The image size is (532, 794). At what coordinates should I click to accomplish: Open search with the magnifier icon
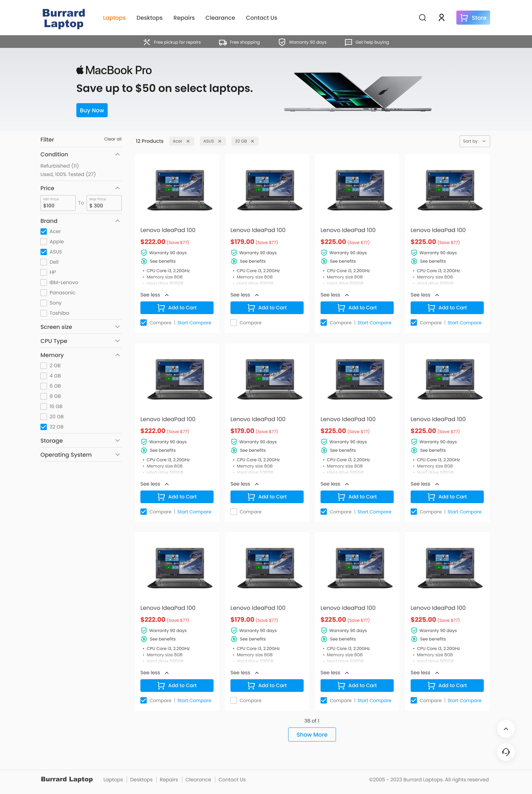click(x=422, y=18)
